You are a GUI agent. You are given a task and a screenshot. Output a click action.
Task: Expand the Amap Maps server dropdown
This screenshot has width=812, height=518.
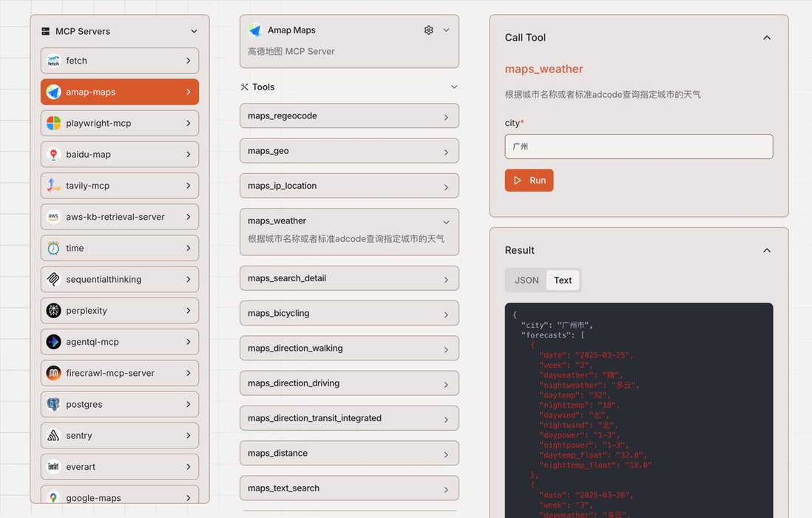click(446, 30)
